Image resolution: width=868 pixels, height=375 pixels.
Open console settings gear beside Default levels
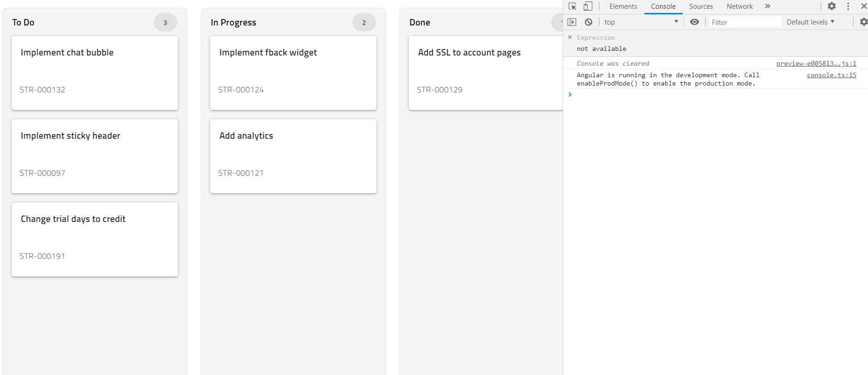click(x=863, y=22)
